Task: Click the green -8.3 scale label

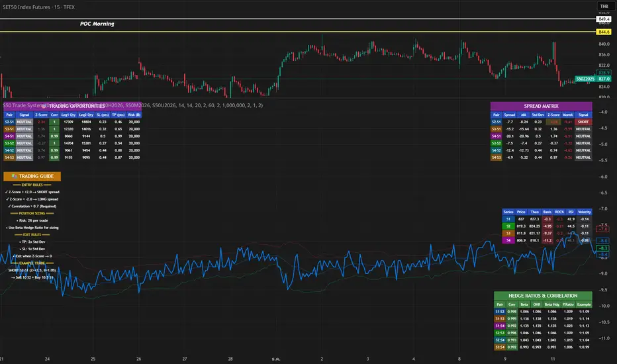Action: [602, 248]
